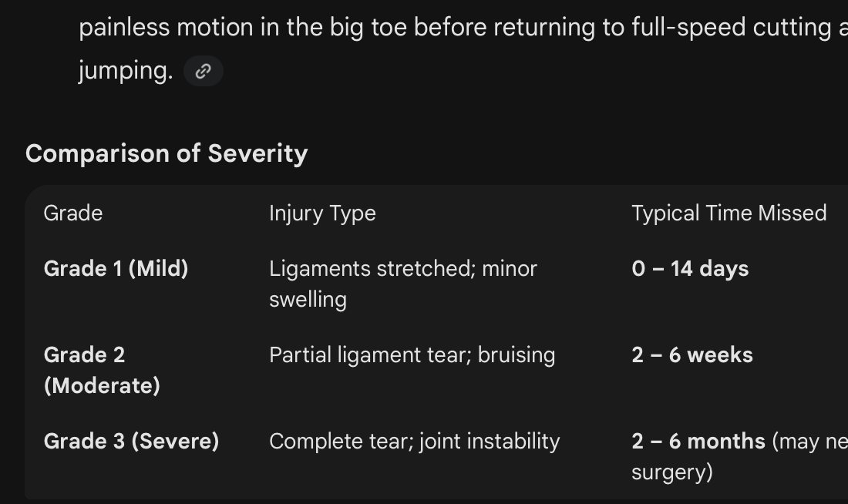Click the "painless motion in the big toe" text
This screenshot has height=504, width=848.
click(x=243, y=27)
